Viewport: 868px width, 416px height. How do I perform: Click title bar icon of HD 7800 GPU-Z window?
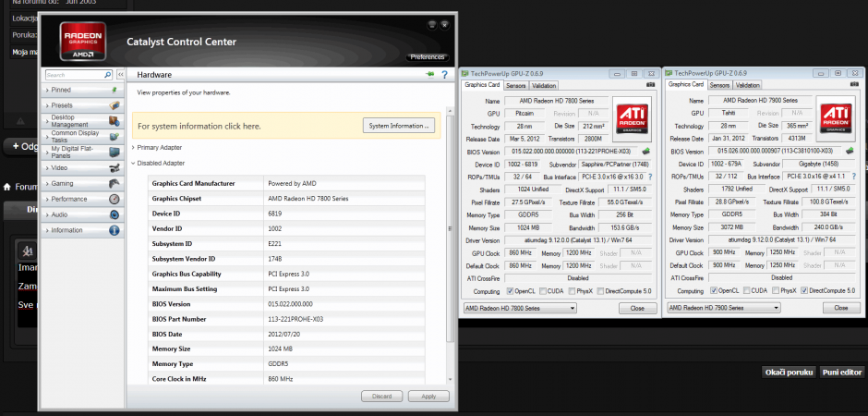pyautogui.click(x=466, y=73)
